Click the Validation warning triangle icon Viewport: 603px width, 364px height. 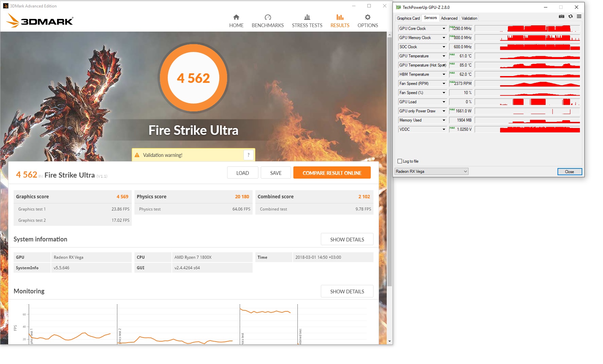(x=137, y=155)
